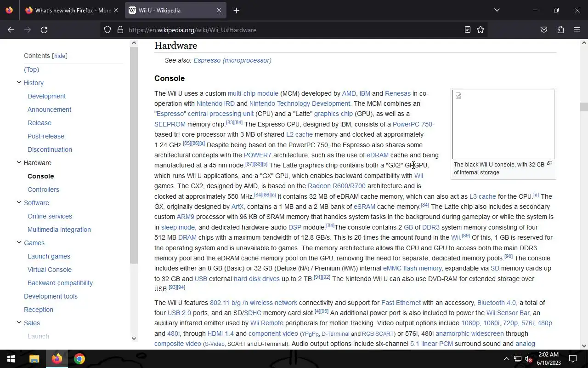Screen dimensions: 588x368
Task: Go to the Development contents entry
Action: [x=46, y=96]
